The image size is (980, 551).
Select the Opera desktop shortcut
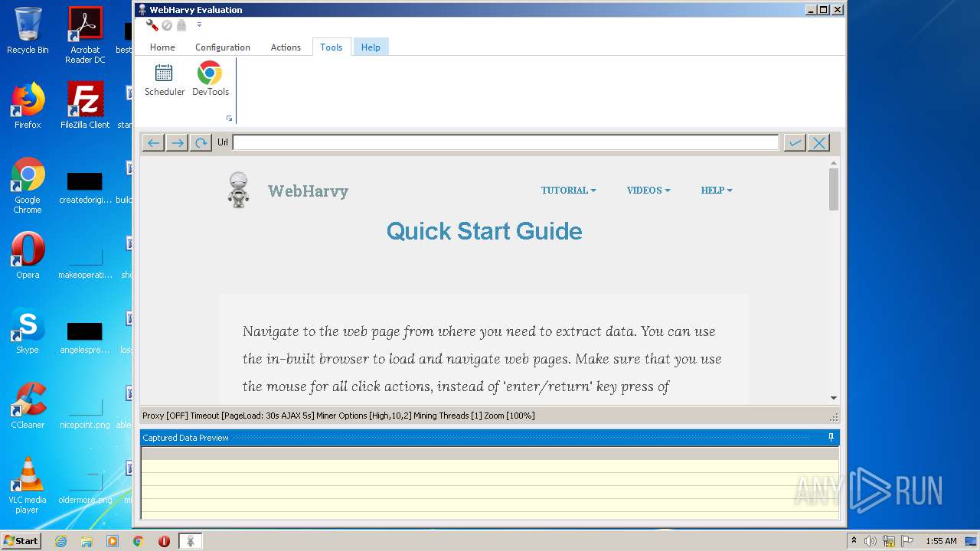[x=28, y=256]
